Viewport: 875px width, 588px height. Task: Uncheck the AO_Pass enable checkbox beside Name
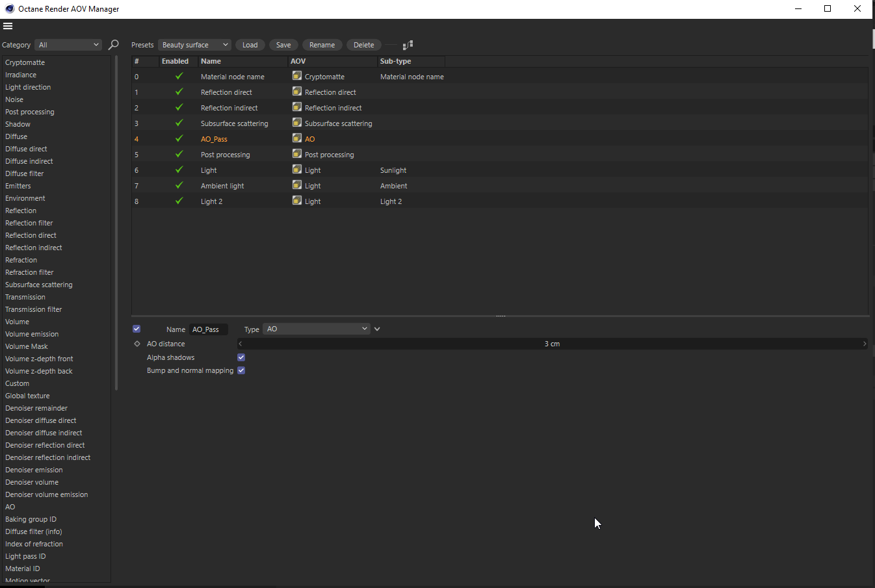point(137,329)
